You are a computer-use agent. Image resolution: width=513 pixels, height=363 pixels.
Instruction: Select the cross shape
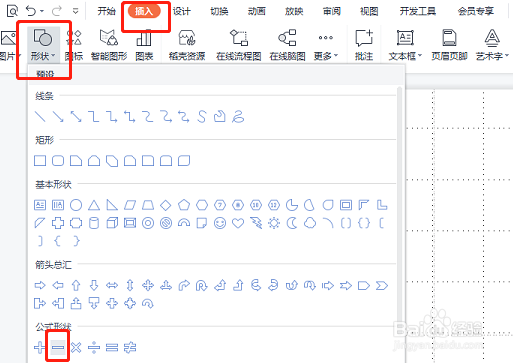[58, 223]
